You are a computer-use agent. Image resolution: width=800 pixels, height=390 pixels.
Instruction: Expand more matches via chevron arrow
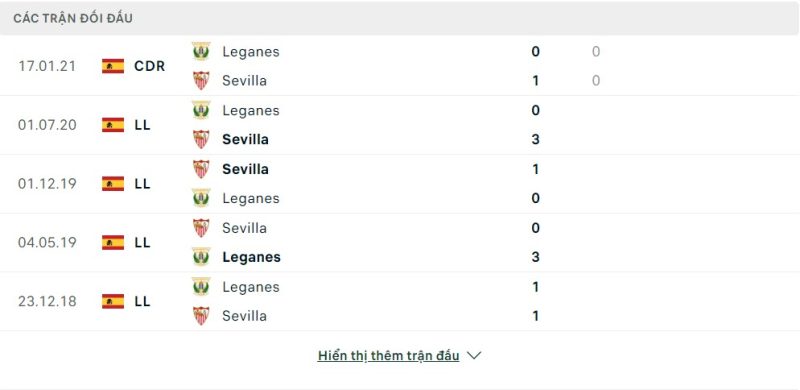[474, 356]
